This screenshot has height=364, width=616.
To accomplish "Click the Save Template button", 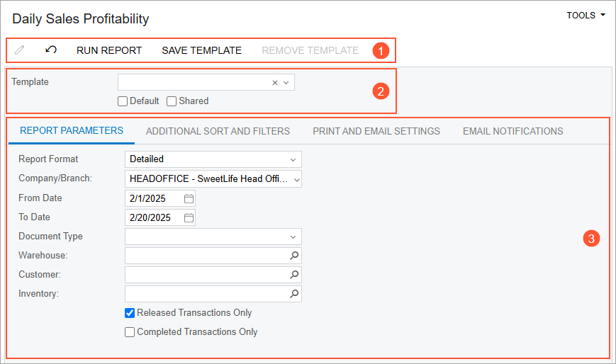I will click(x=201, y=50).
